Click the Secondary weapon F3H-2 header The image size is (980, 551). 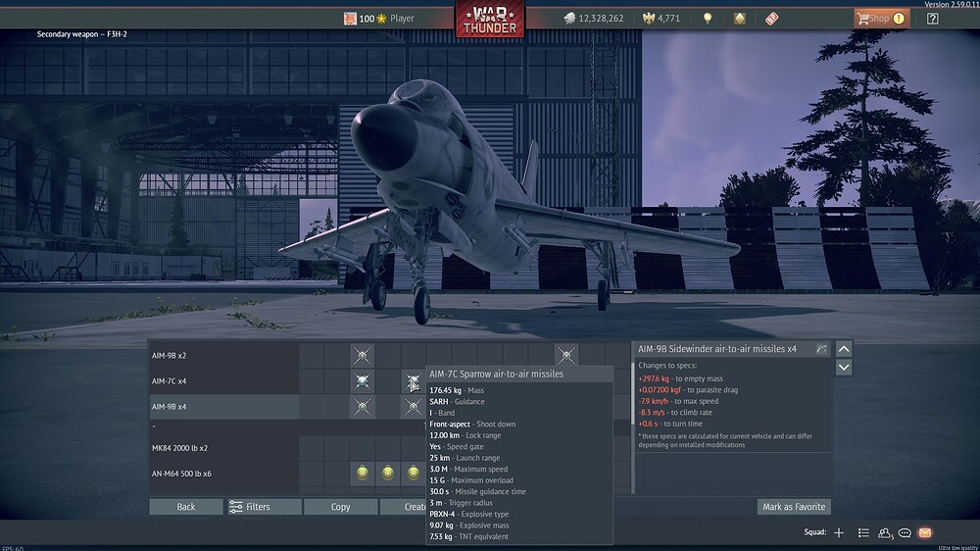(82, 34)
